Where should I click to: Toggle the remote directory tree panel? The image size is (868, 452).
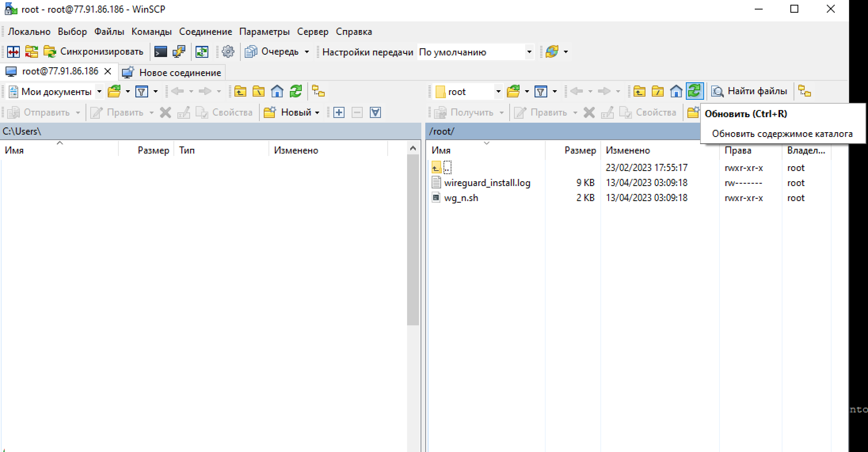click(804, 91)
